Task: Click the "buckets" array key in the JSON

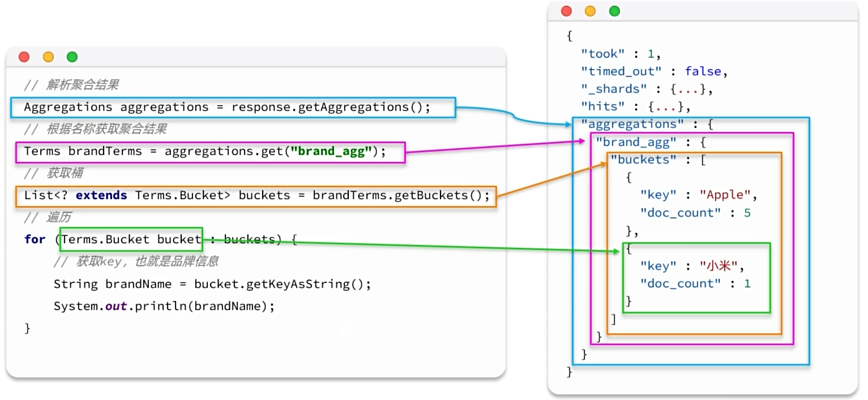Action: click(x=643, y=160)
